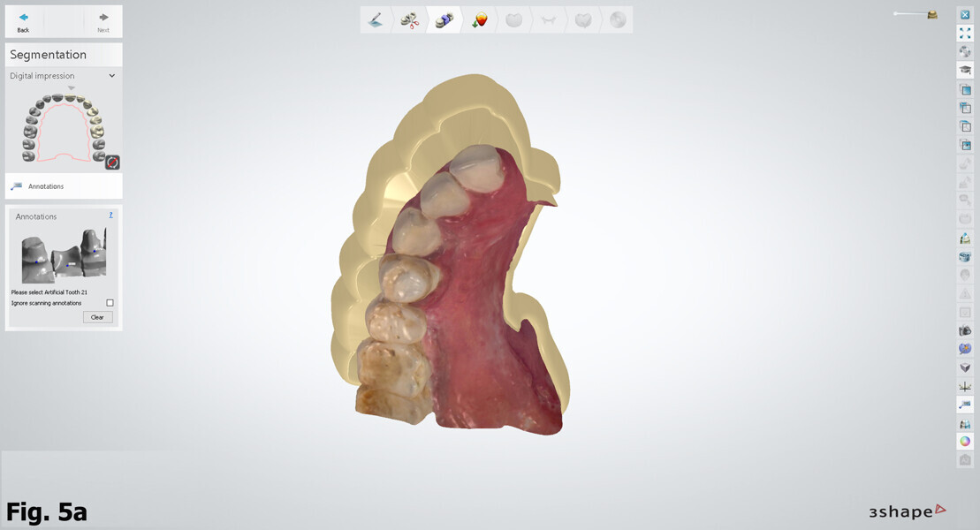Expand the Digital impression dropdown
The image size is (980, 530).
pyautogui.click(x=111, y=76)
